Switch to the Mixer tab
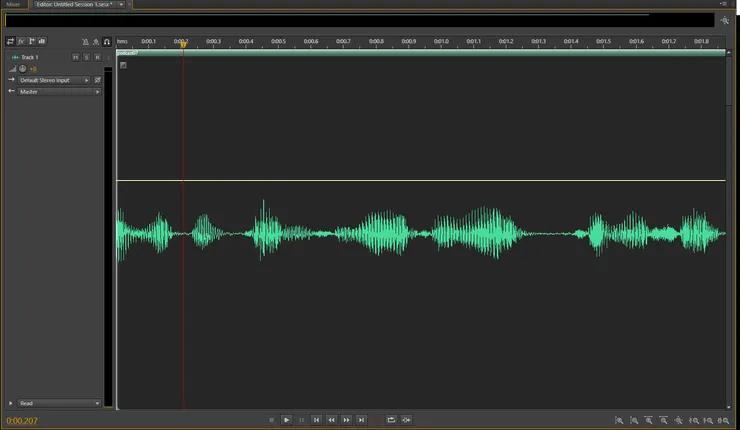This screenshot has width=740, height=430. tap(13, 5)
